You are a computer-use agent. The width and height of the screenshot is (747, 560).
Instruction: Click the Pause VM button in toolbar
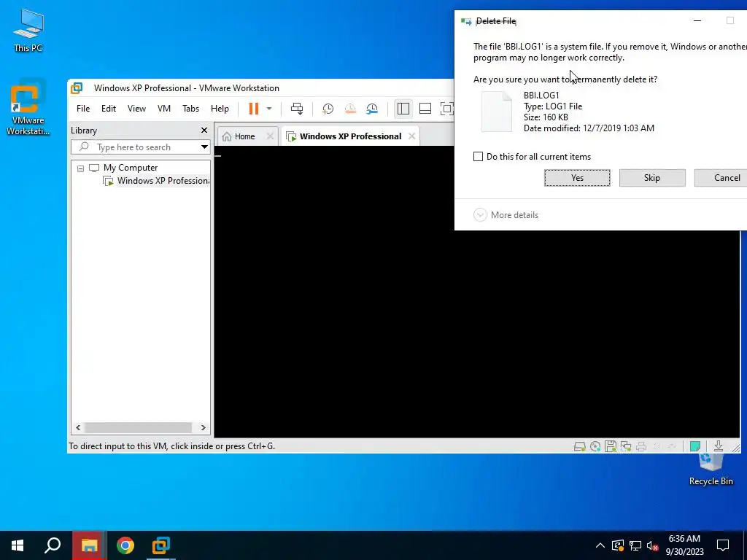253,109
